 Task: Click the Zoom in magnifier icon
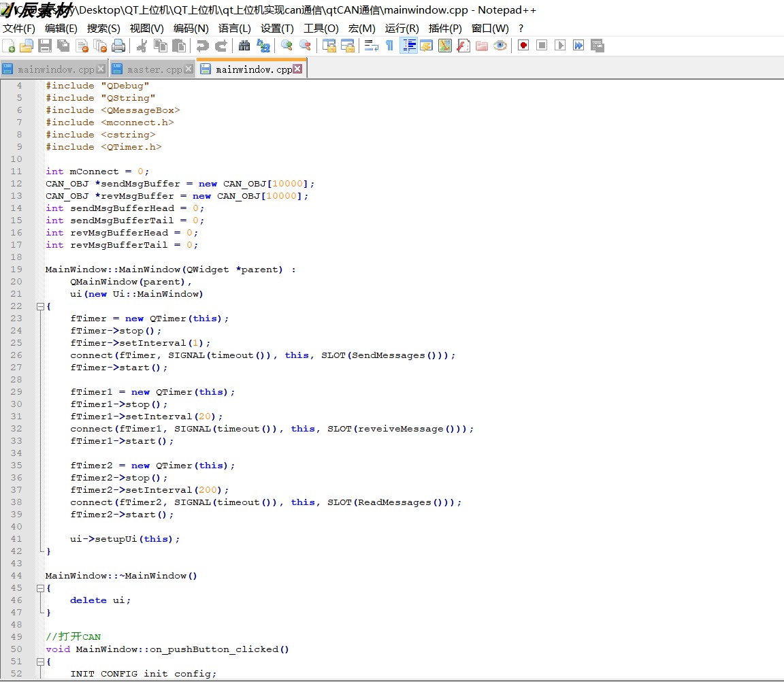click(287, 46)
